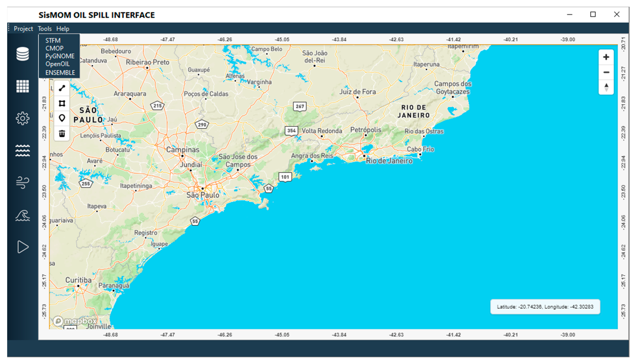Viewport: 636px width, 364px height.
Task: Click the trash delete tool
Action: [x=62, y=133]
